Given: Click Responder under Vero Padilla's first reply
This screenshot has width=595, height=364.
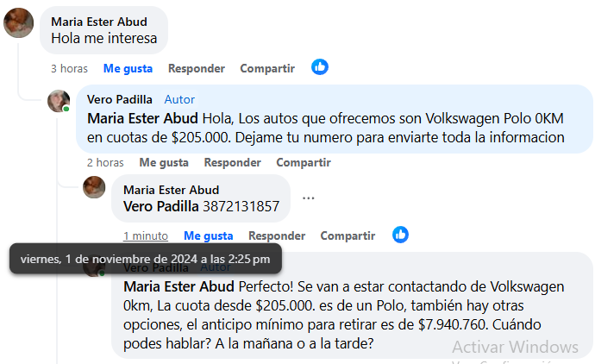Looking at the screenshot, I should tap(232, 162).
